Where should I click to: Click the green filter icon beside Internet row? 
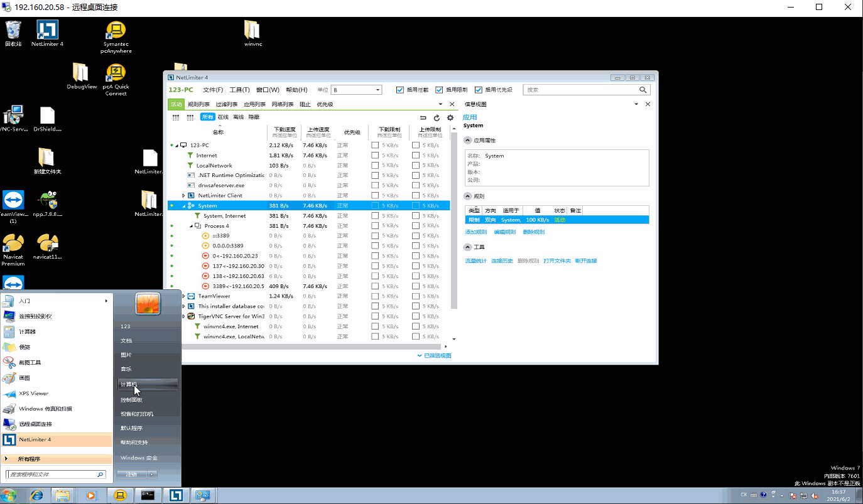click(x=190, y=156)
